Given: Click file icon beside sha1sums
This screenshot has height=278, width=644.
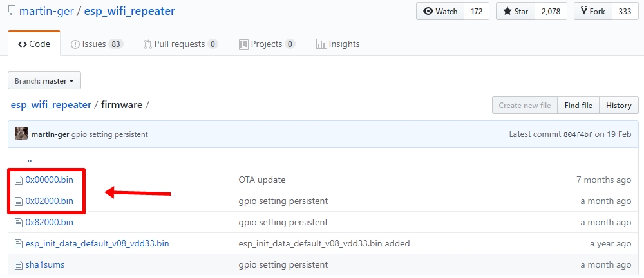Looking at the screenshot, I should point(18,265).
